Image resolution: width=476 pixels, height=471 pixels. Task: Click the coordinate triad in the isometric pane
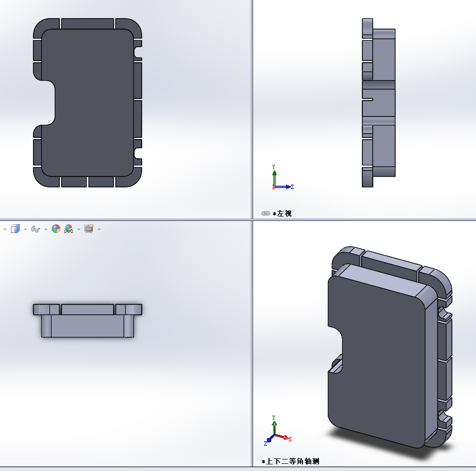click(x=278, y=431)
